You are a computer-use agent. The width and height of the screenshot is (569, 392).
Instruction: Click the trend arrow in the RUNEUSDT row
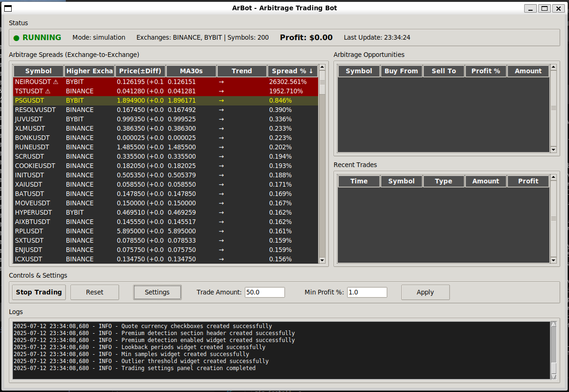coord(221,147)
